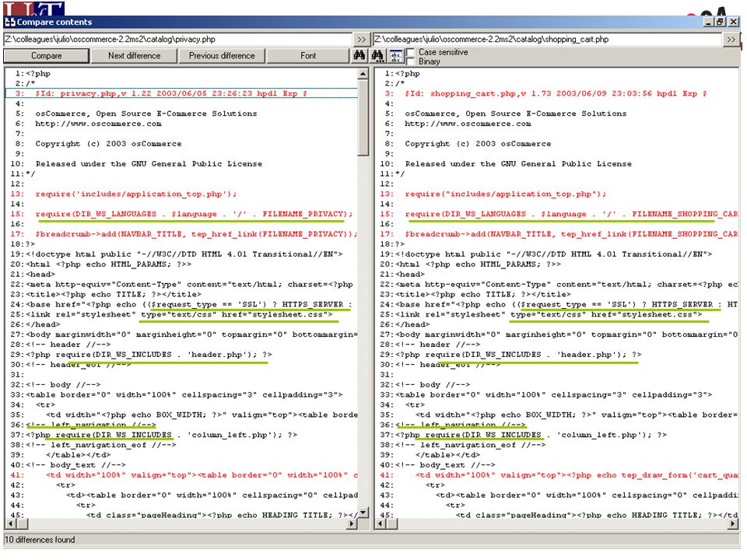Enable the Binary checkbox
747x560 pixels.
coord(410,61)
